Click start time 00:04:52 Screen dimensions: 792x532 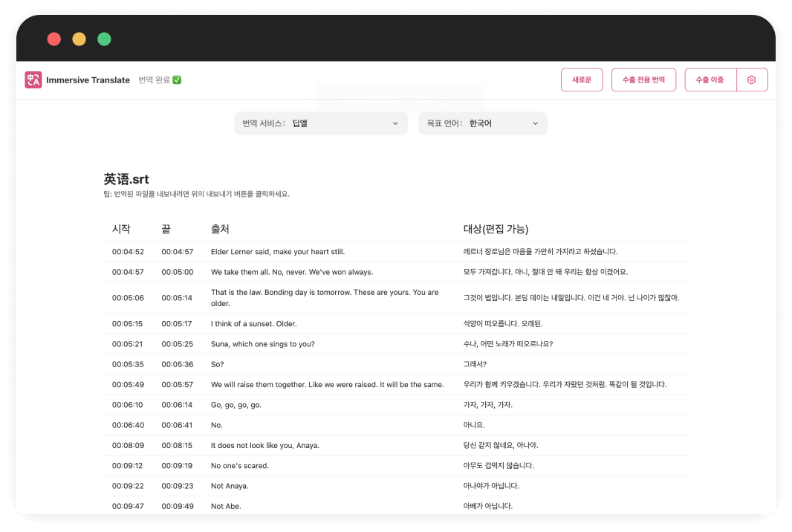pyautogui.click(x=128, y=252)
